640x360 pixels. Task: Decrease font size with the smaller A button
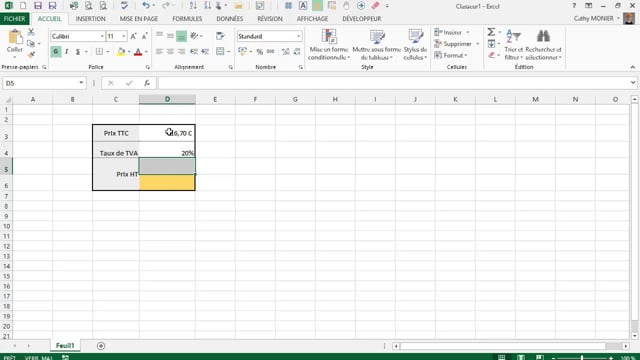144,36
